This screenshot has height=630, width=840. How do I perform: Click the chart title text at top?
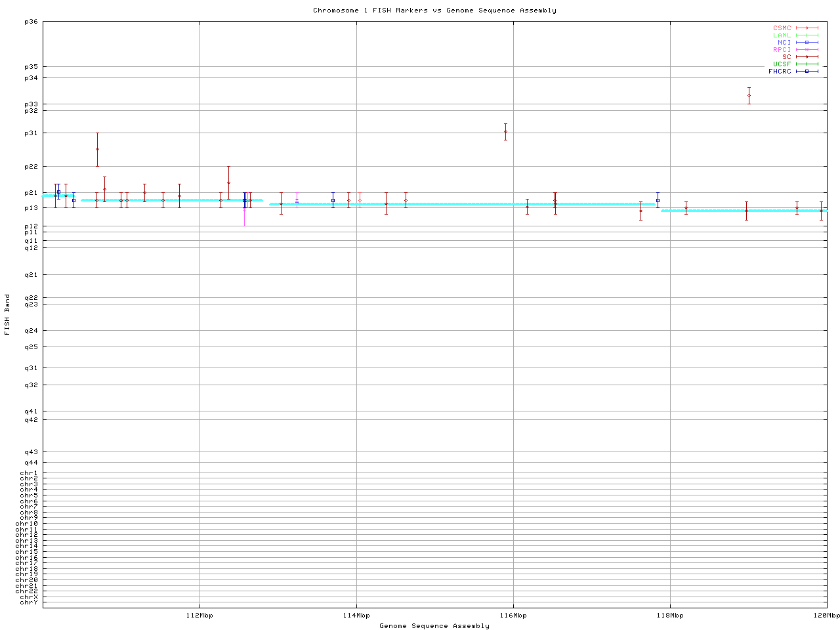434,10
